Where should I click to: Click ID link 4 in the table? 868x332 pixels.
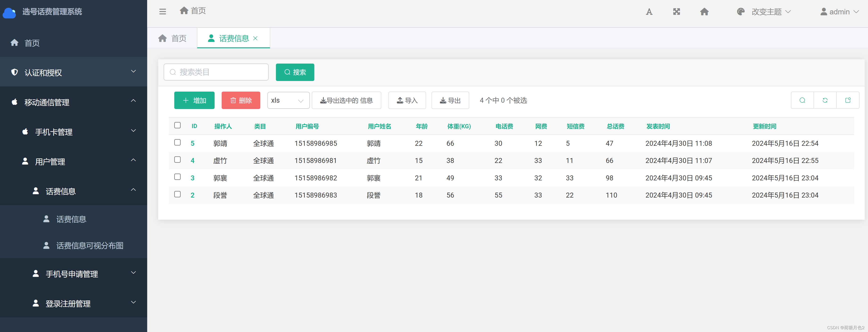pyautogui.click(x=192, y=160)
